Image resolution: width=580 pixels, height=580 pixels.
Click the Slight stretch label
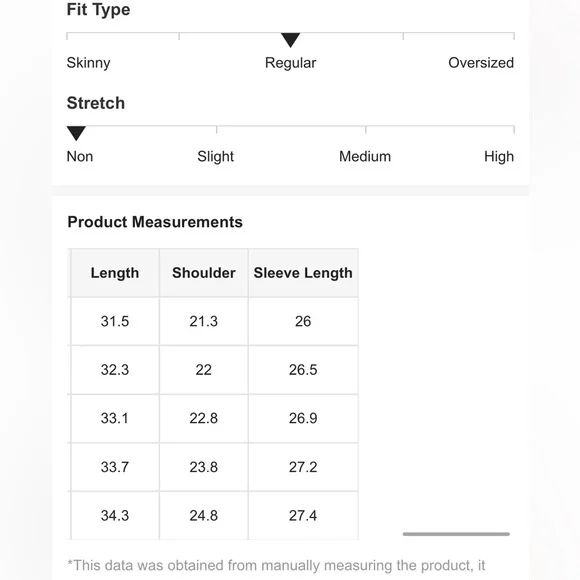coord(215,156)
